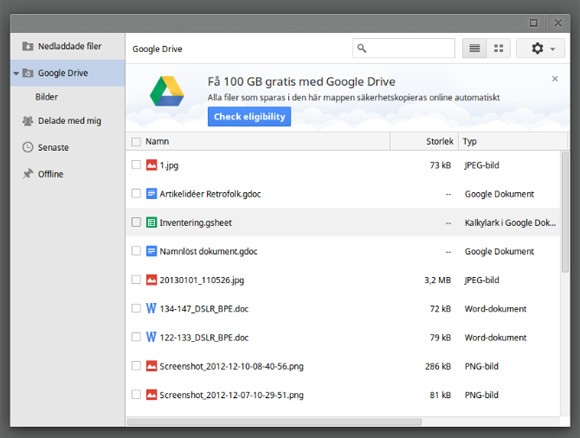This screenshot has height=438, width=580.
Task: Check the box for Screenshot_2012-12-07-10-29-51.png
Action: click(x=136, y=394)
